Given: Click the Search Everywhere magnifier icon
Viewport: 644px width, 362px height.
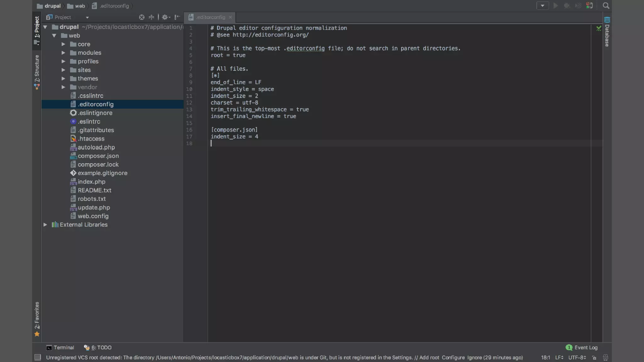Looking at the screenshot, I should pyautogui.click(x=606, y=6).
